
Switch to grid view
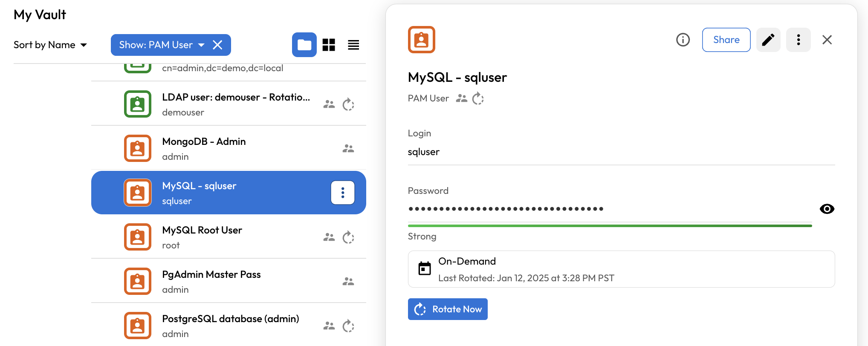tap(329, 45)
